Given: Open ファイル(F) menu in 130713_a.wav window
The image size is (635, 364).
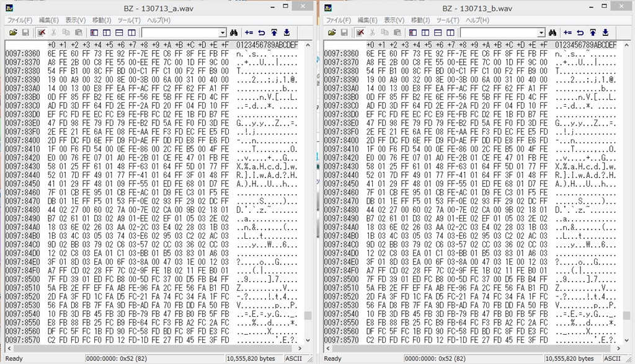Looking at the screenshot, I should (x=20, y=20).
